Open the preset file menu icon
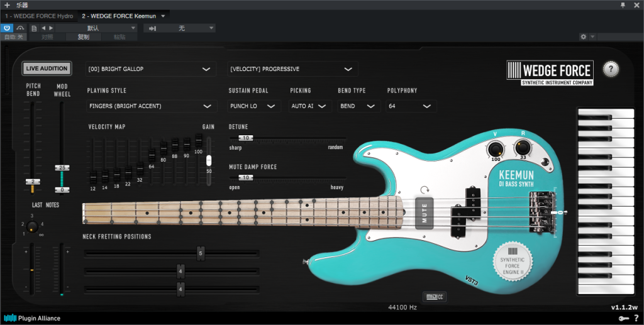 34,28
